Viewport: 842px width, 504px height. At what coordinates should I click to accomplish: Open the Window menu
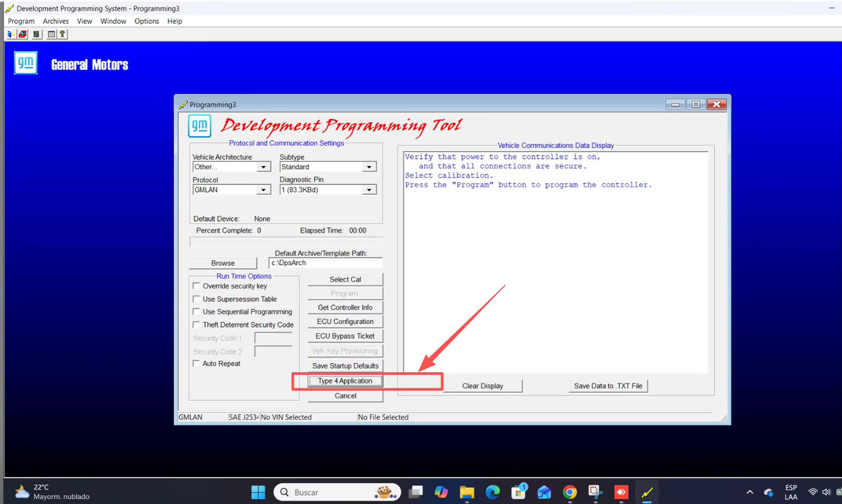pos(113,21)
